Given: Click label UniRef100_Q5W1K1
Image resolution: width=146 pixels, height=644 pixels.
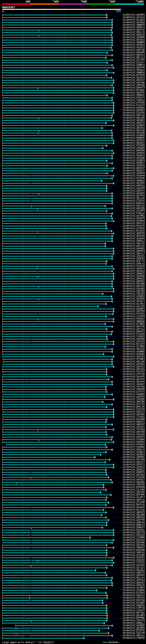Looking at the screenshot, I should (134, 95).
